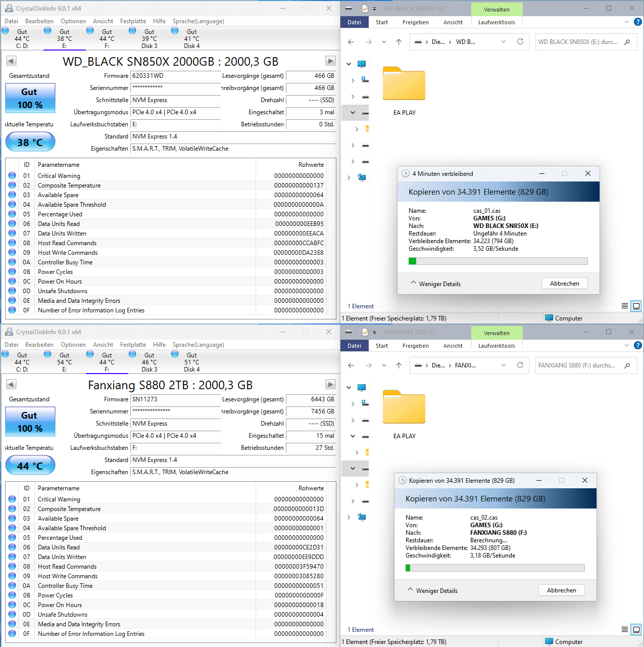Click the status circle beside Data Units Written in the Fanxiang window
The height and width of the screenshot is (647, 644).
point(12,557)
